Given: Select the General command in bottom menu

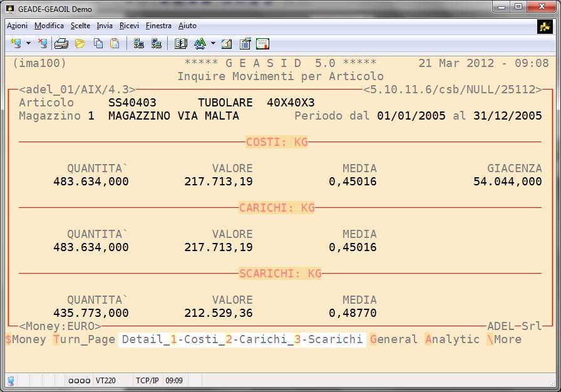Looking at the screenshot, I should tap(393, 339).
